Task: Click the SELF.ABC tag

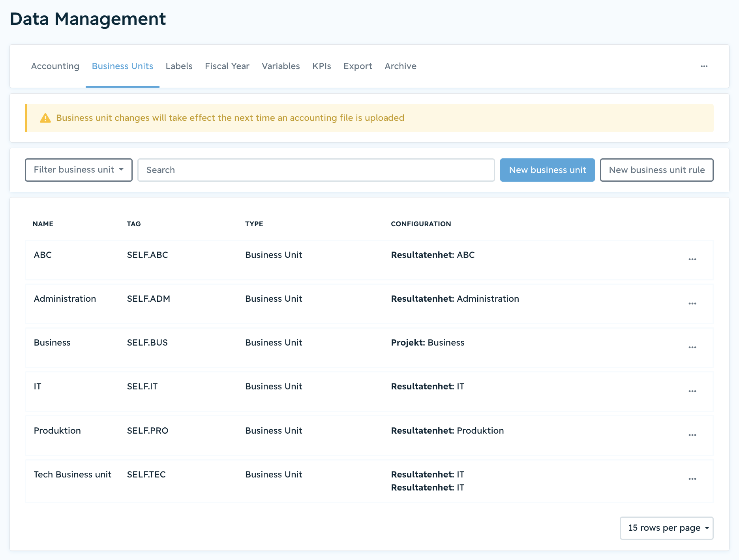Action: coord(147,255)
